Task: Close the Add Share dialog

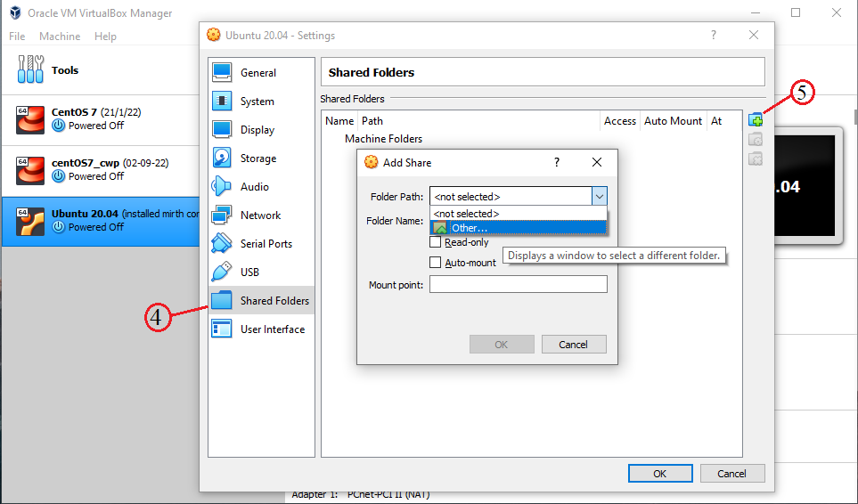Action: pyautogui.click(x=597, y=162)
